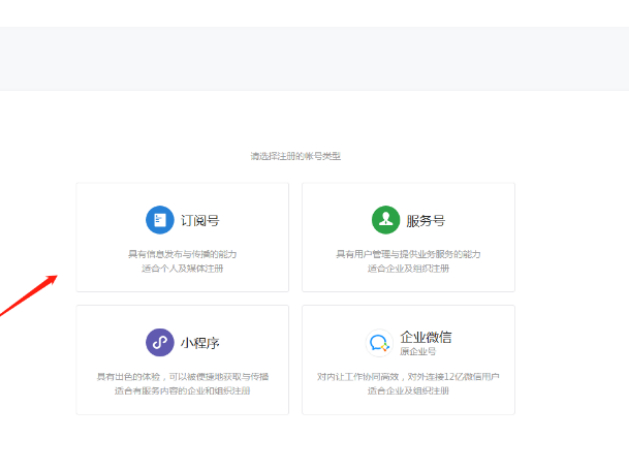Select the 小程序 account type title

[x=200, y=343]
